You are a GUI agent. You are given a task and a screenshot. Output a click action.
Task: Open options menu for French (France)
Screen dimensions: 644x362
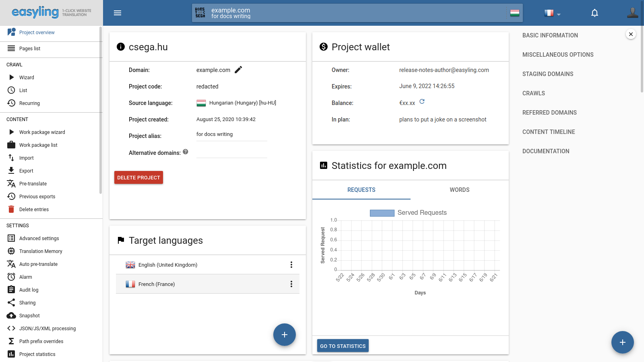tap(291, 284)
